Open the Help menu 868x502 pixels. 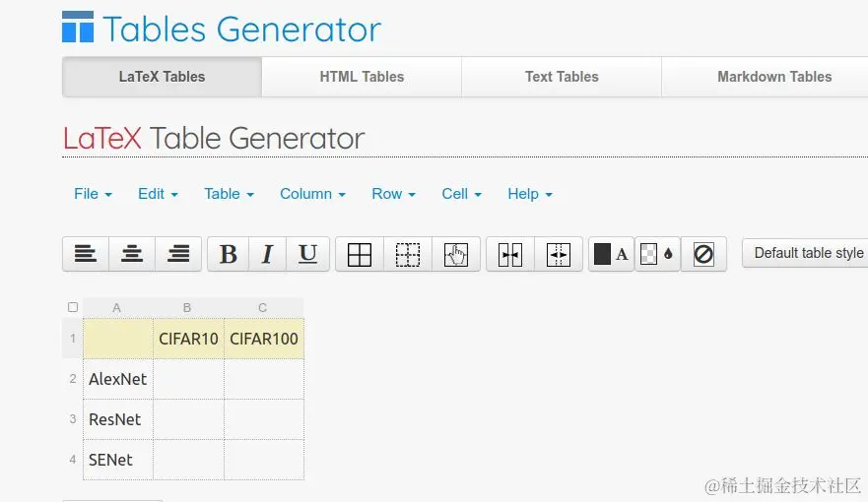pyautogui.click(x=530, y=194)
